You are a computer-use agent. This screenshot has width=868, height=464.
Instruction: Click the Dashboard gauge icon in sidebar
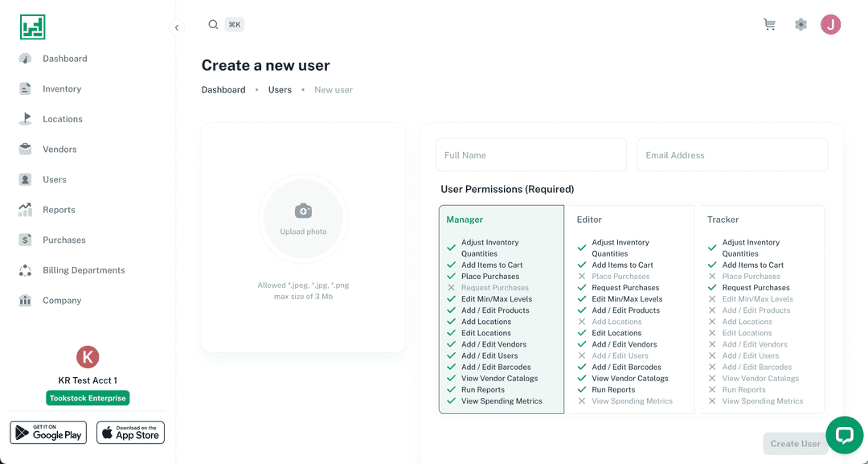26,59
